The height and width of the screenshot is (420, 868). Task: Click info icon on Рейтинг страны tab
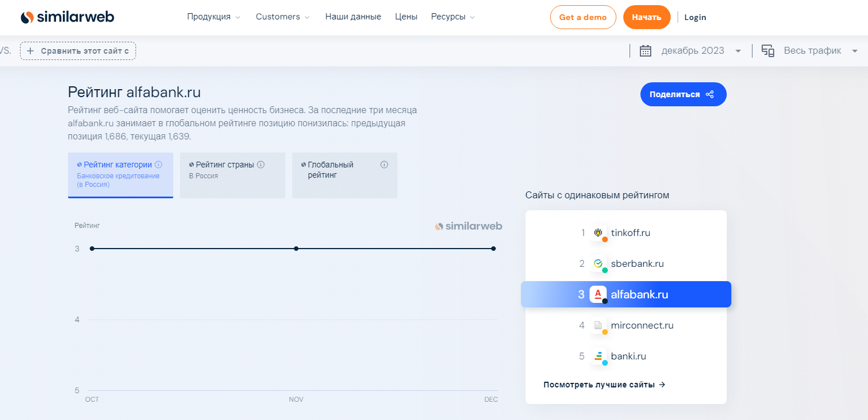pyautogui.click(x=261, y=165)
